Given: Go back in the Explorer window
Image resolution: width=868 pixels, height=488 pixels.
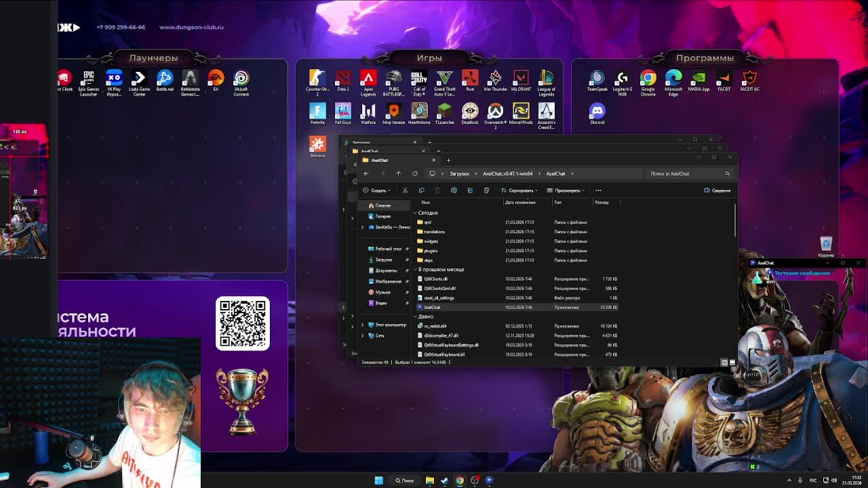Looking at the screenshot, I should (x=366, y=174).
